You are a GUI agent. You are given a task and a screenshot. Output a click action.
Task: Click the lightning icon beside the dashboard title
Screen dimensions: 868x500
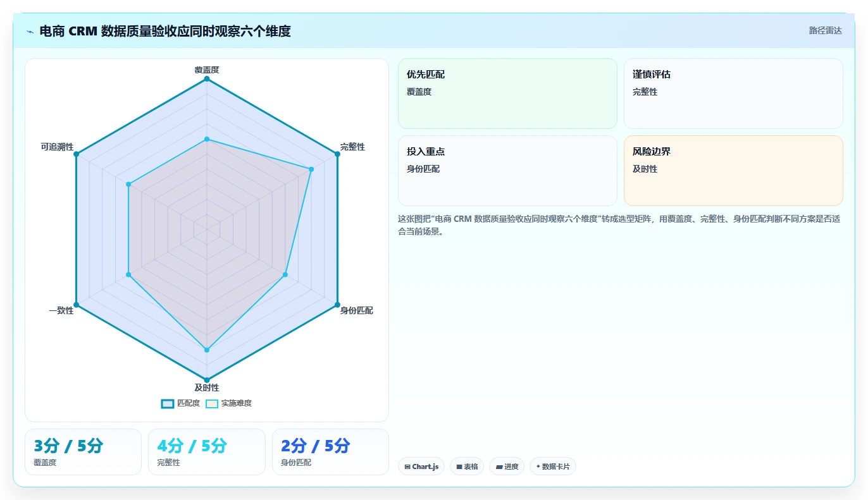coord(30,31)
